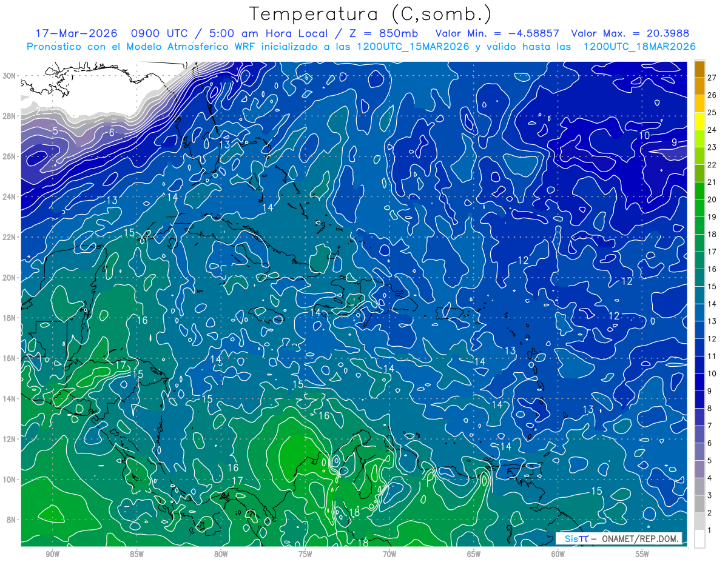
Task: Click legend value 7 on the color scale
Action: tap(710, 426)
